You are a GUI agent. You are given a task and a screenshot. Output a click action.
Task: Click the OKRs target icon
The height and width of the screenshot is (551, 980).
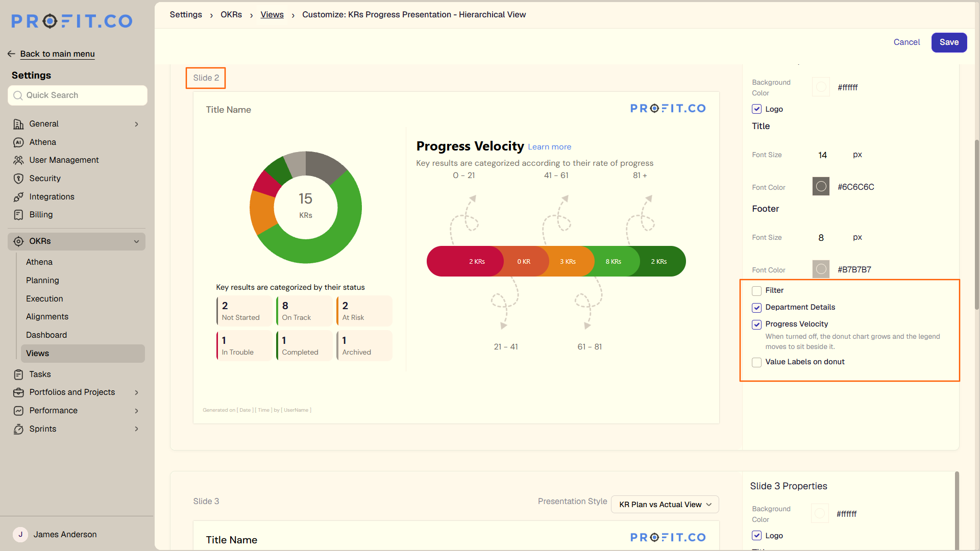tap(18, 241)
